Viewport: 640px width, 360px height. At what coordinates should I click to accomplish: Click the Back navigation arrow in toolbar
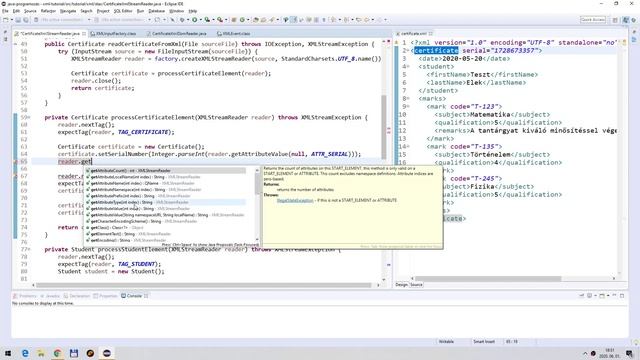coord(367,20)
